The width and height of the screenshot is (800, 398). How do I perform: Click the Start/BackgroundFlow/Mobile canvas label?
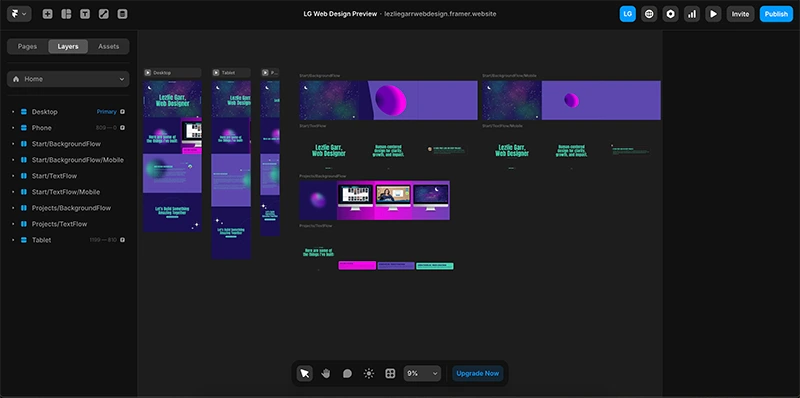coord(509,76)
